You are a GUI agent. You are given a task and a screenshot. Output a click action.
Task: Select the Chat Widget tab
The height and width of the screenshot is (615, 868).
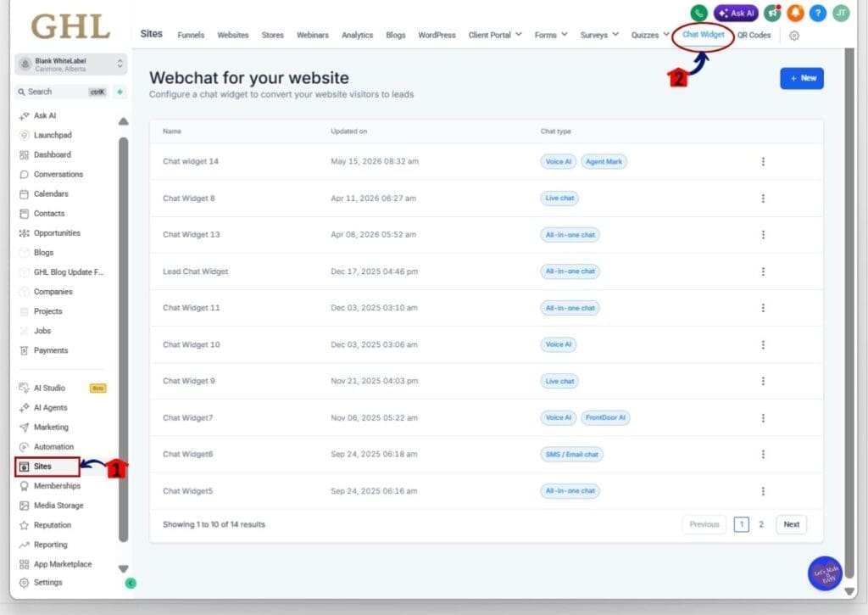click(x=703, y=34)
